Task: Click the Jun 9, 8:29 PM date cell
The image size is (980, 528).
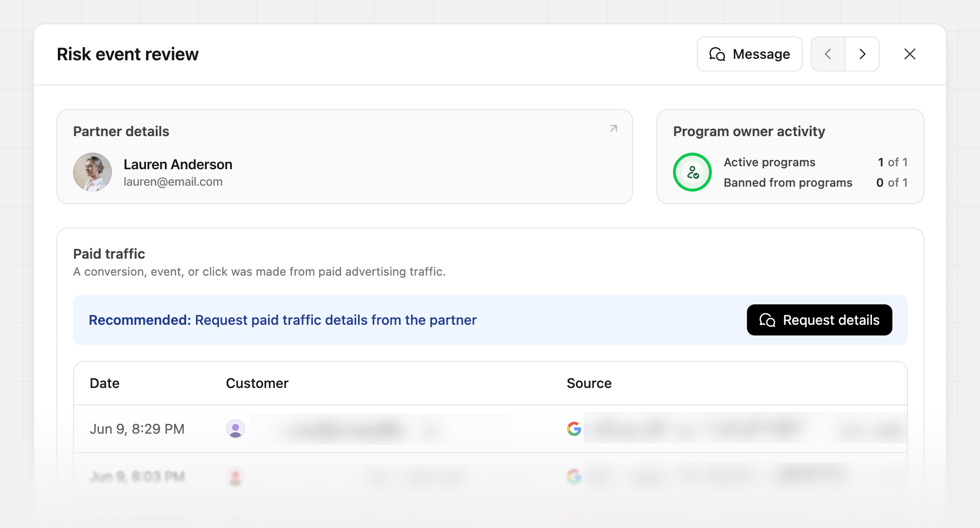Action: point(137,429)
